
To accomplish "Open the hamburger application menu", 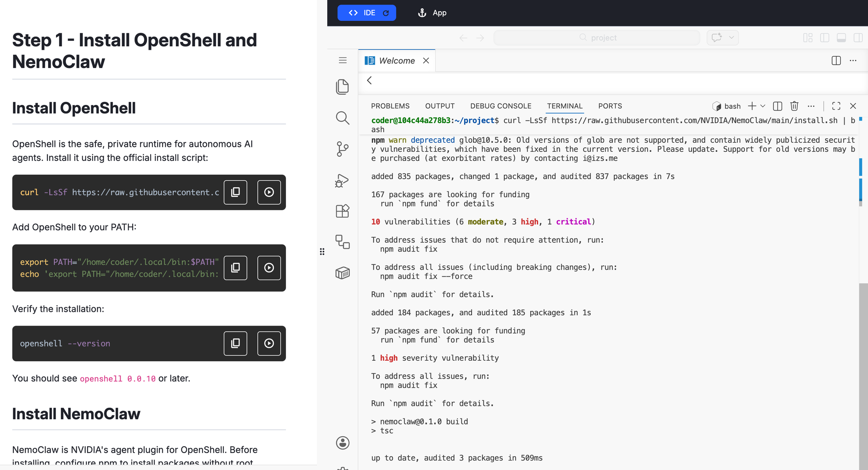I will [342, 60].
